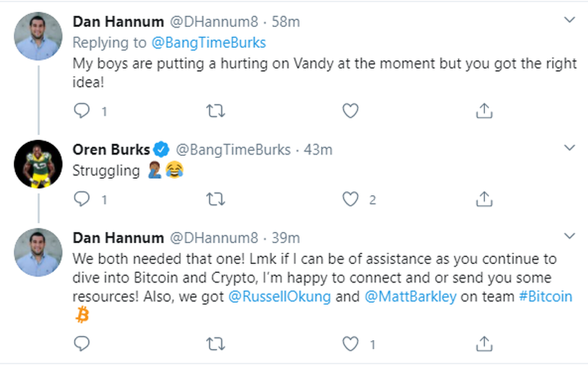Like Dan Hannum's Vandy tweet
Screen dimensions: 588x365
pyautogui.click(x=351, y=111)
